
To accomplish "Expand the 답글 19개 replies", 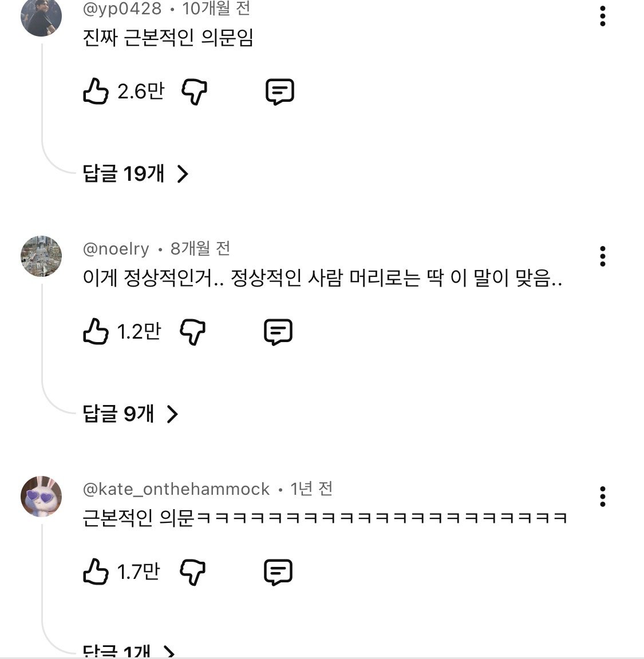I will (136, 173).
